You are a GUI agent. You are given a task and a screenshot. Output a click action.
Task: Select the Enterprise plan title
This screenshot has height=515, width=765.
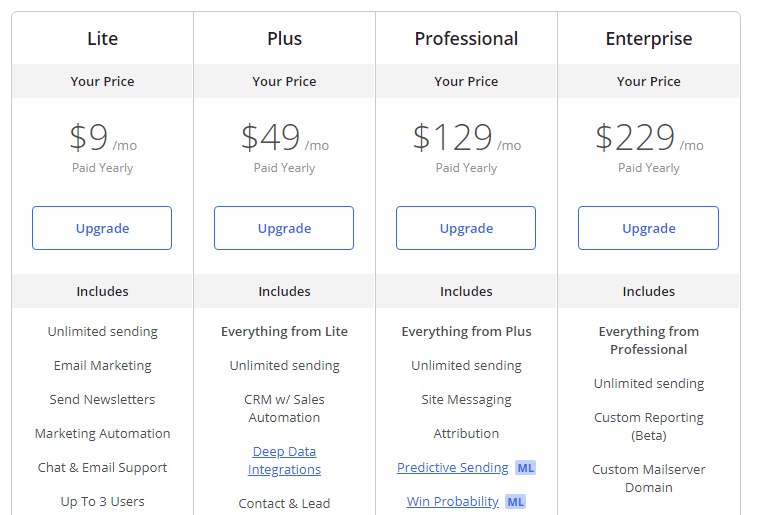tap(649, 39)
